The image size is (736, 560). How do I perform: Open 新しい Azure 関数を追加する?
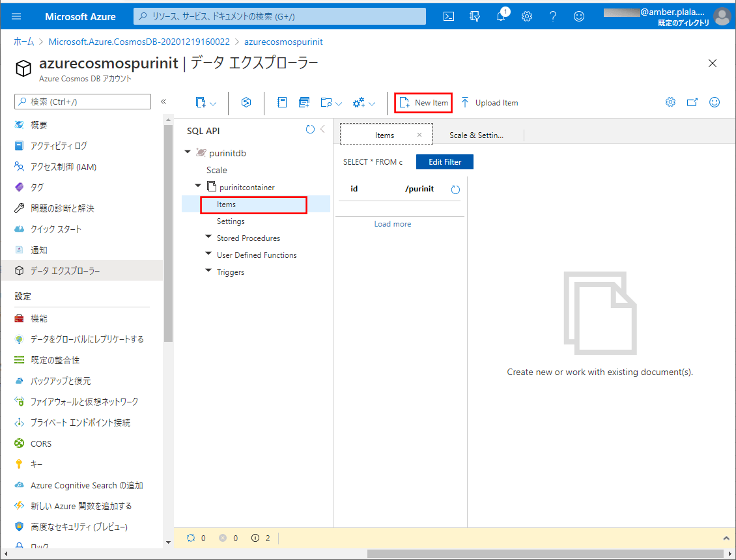point(82,506)
